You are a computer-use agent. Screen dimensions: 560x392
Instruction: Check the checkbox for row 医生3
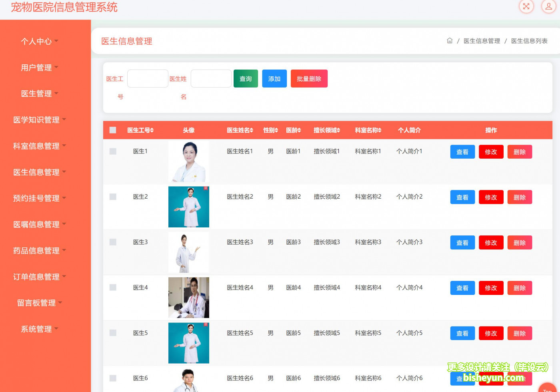(x=113, y=242)
